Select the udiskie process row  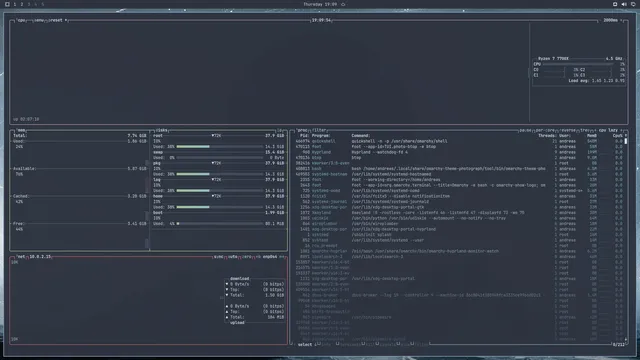tap(459, 218)
